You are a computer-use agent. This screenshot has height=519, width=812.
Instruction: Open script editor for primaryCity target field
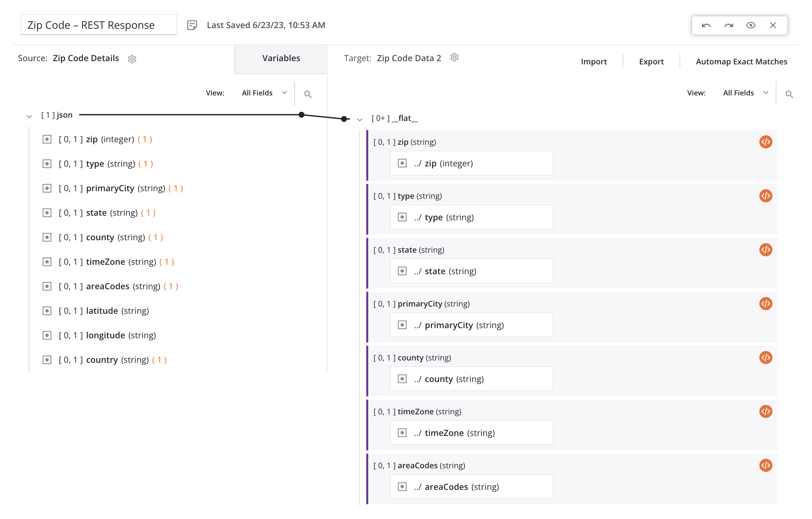coord(766,304)
